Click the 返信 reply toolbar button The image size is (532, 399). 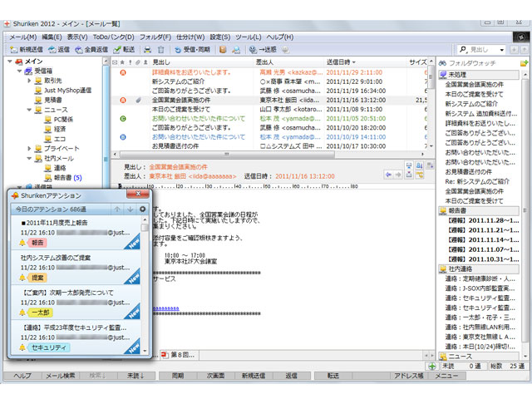(59, 50)
